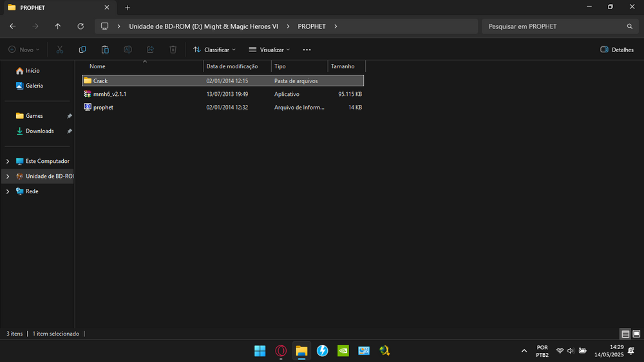
Task: Go back to previous folder
Action: point(13,26)
